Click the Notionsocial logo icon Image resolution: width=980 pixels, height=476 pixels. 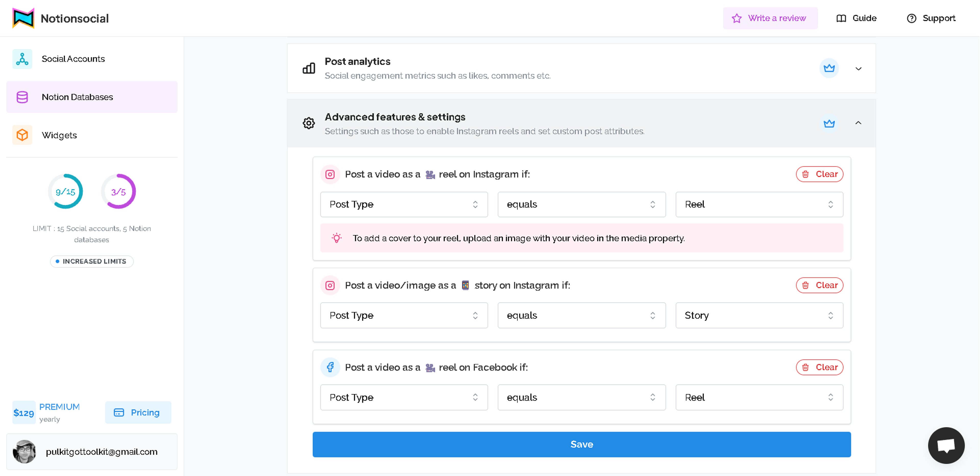point(23,18)
